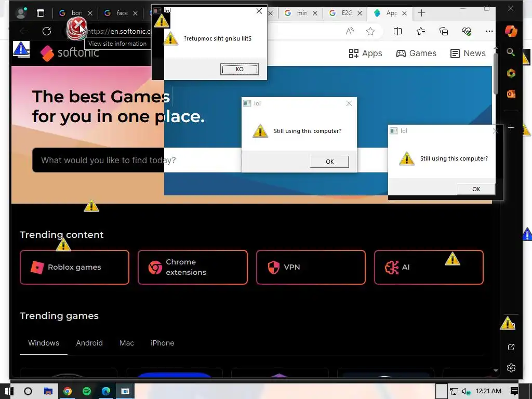Open the VPN trending card

[x=311, y=268]
